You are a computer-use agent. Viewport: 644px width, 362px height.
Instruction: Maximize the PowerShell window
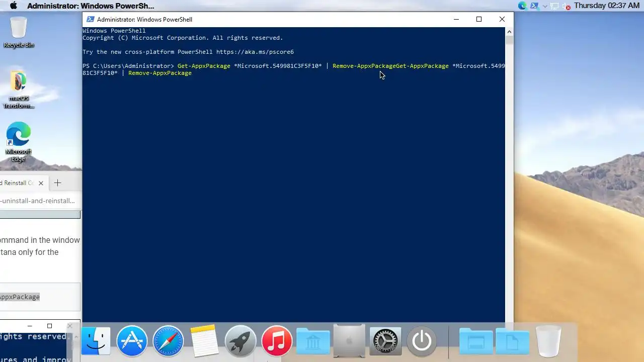479,19
